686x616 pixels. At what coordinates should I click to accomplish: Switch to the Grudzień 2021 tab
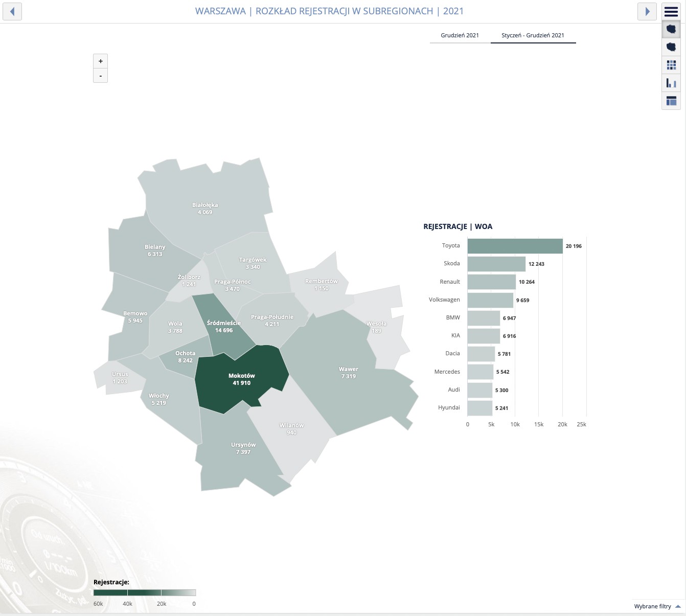tap(460, 35)
